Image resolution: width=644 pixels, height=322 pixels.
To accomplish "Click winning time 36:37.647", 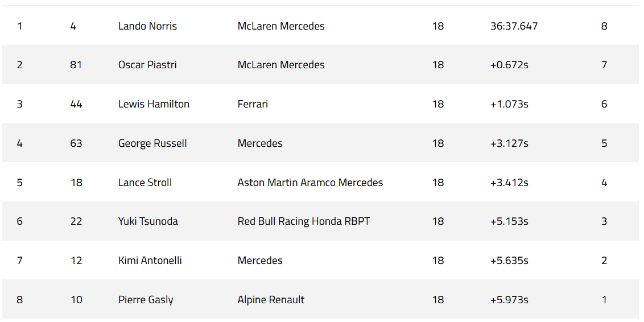I will (x=514, y=26).
